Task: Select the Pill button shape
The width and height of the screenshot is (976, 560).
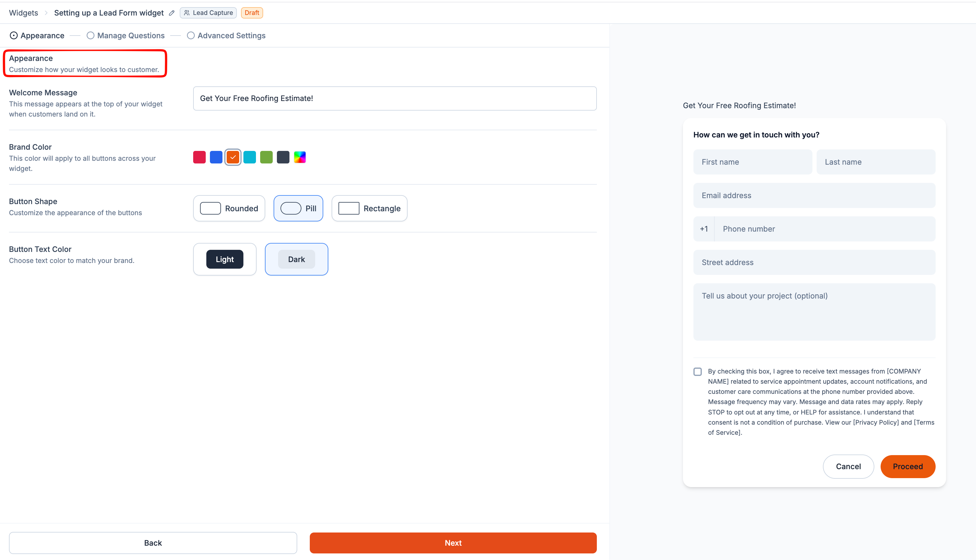Action: [298, 209]
